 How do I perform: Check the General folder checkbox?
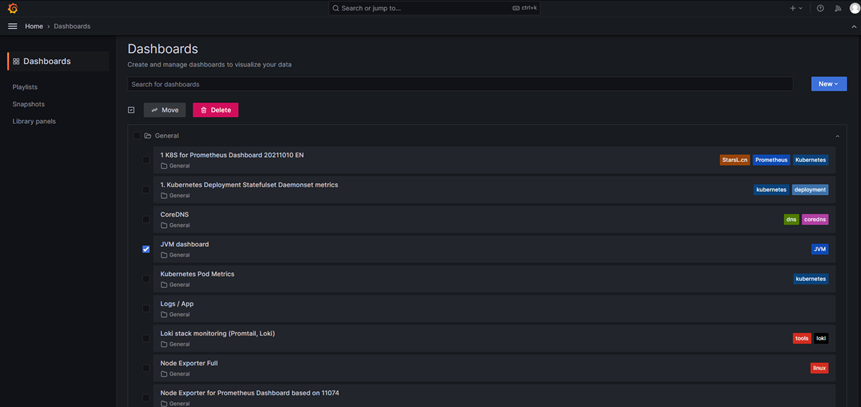click(x=137, y=136)
